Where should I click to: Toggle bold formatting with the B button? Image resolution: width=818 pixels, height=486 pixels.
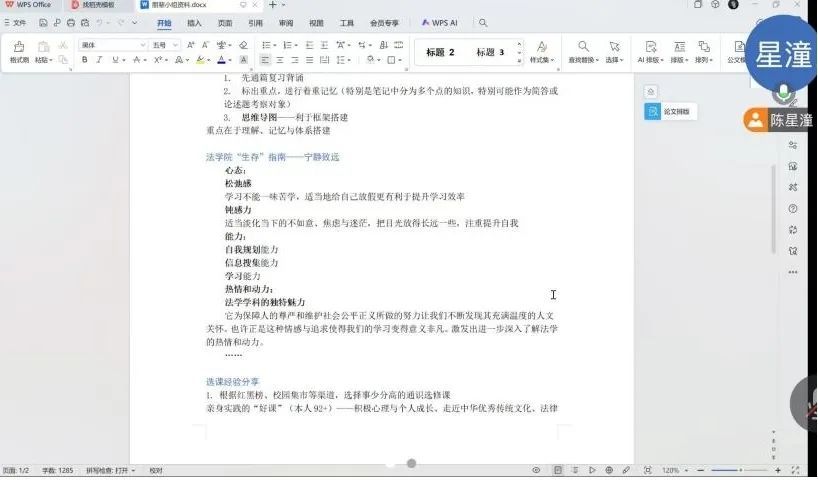click(85, 60)
